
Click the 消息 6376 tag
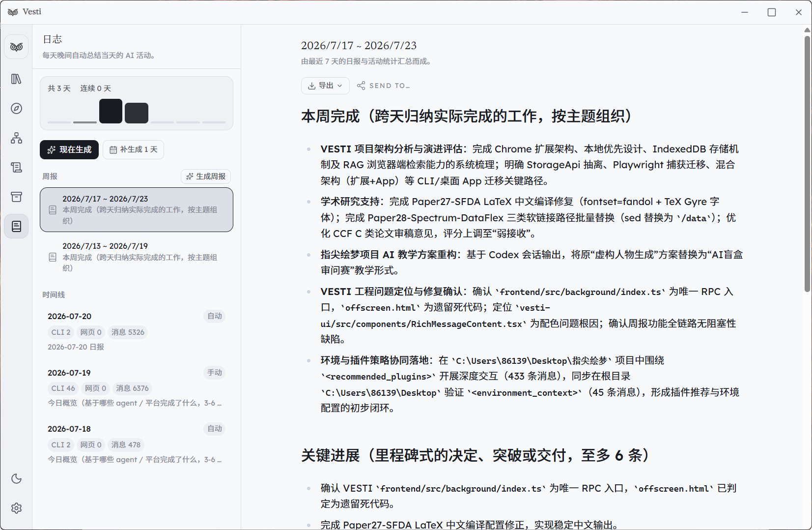click(132, 388)
